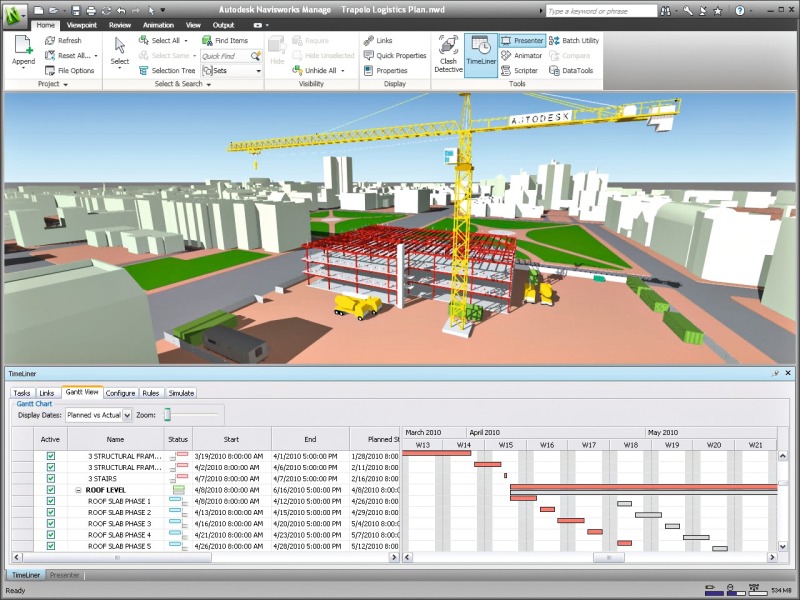Toggle Active checkbox for ROOF SLAB PHASE 4
800x600 pixels.
pyautogui.click(x=51, y=535)
